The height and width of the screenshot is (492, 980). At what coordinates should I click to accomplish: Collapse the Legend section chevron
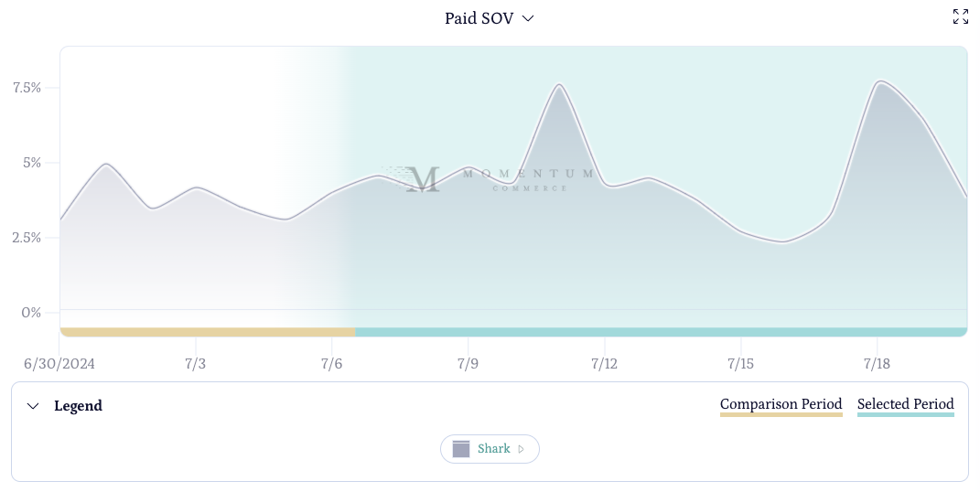click(x=33, y=406)
